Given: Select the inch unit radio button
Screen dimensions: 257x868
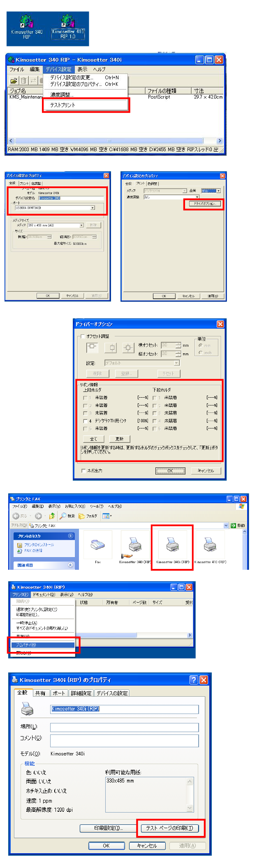Looking at the screenshot, I should point(200,352).
